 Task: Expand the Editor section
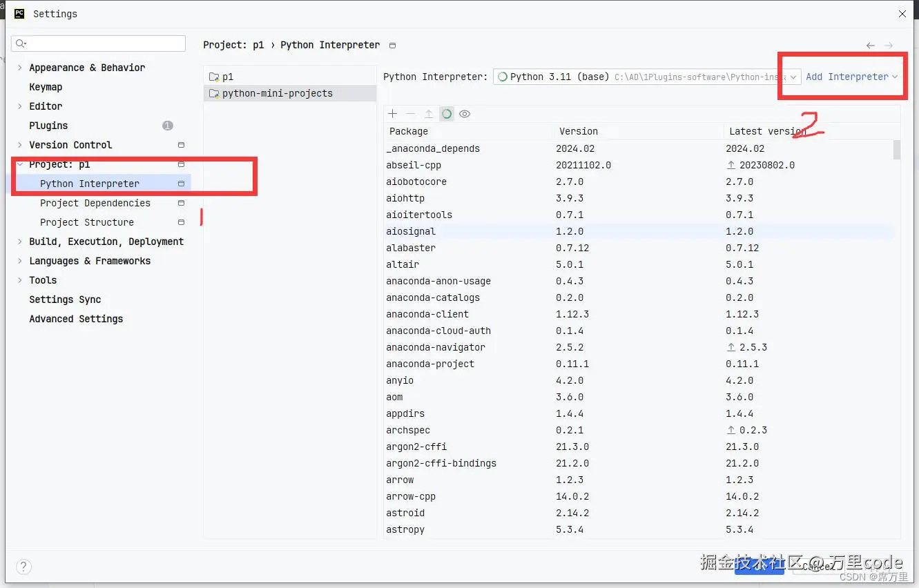point(19,106)
